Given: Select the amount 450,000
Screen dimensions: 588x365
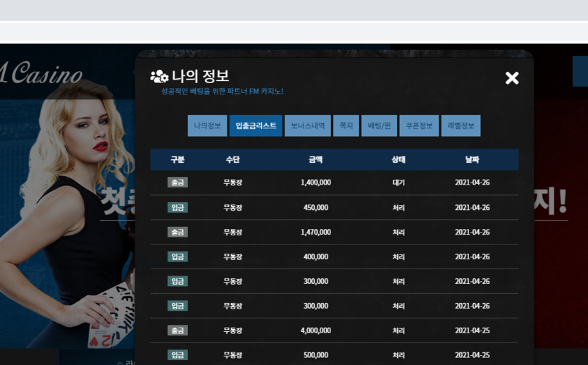Looking at the screenshot, I should [315, 207].
